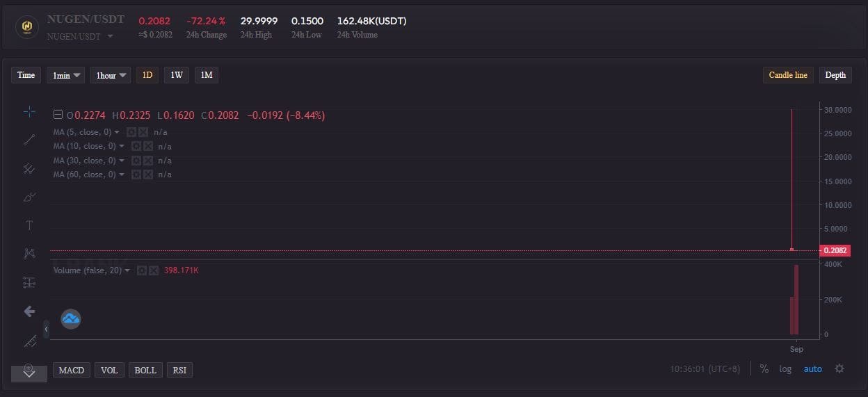This screenshot has width=868, height=397.
Task: Add the BOLL indicator
Action: click(145, 370)
